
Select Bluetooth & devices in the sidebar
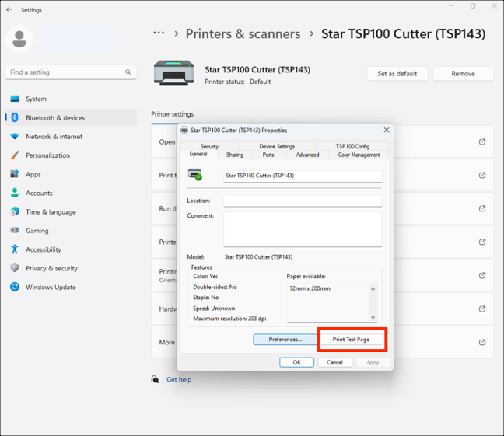tap(72, 117)
